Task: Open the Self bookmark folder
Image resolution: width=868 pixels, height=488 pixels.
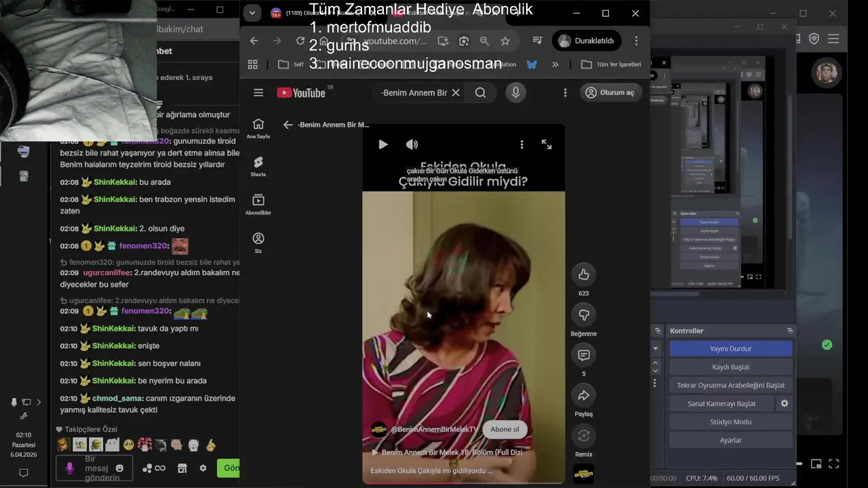Action: pyautogui.click(x=292, y=64)
